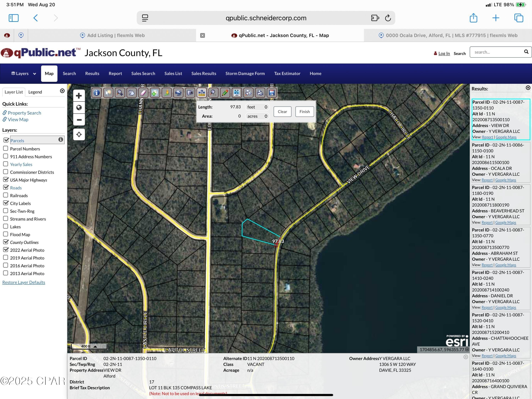Image resolution: width=532 pixels, height=399 pixels.
Task: Reload the page in Safari
Action: 388,18
